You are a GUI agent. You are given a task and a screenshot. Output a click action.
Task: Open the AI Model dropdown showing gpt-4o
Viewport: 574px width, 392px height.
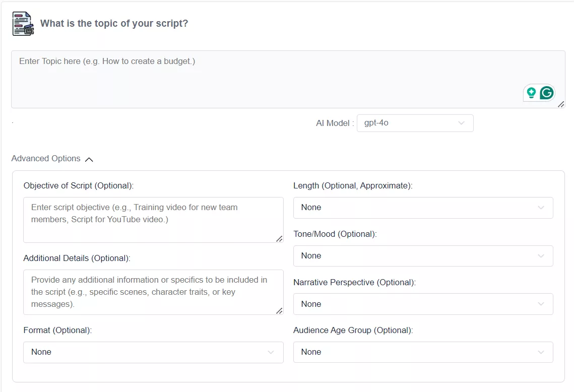[x=415, y=123]
